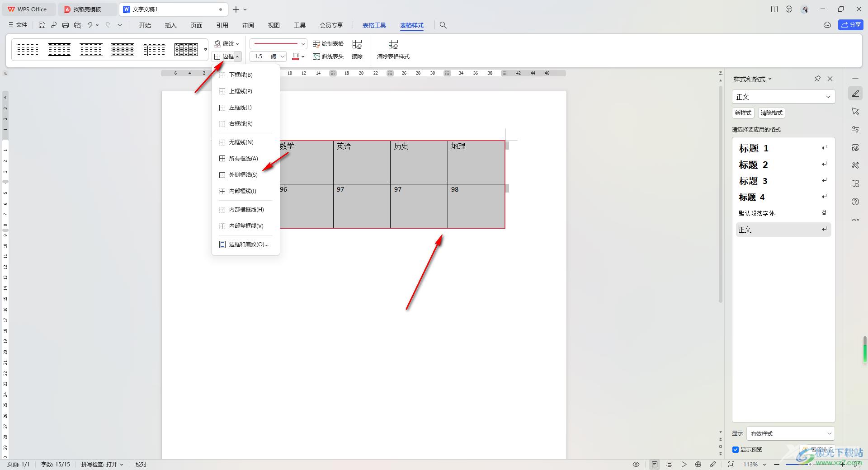
Task: Open the 有效样式 display dropdown
Action: (x=791, y=433)
